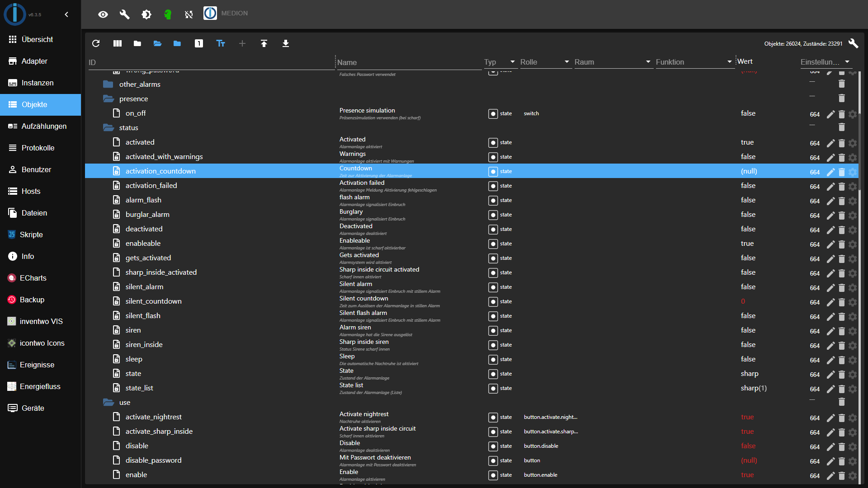Focus the ID filter field
868x488 pixels.
[211, 62]
